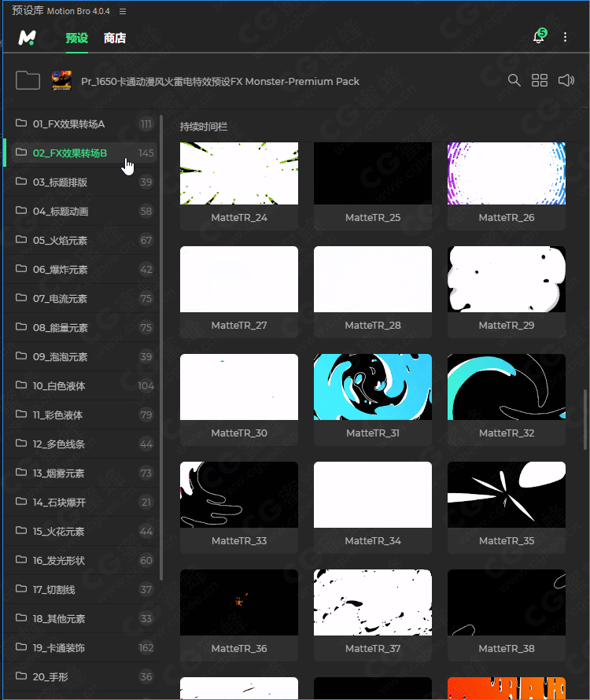
Task: Click the 持续时间栏 section heading
Action: point(204,127)
